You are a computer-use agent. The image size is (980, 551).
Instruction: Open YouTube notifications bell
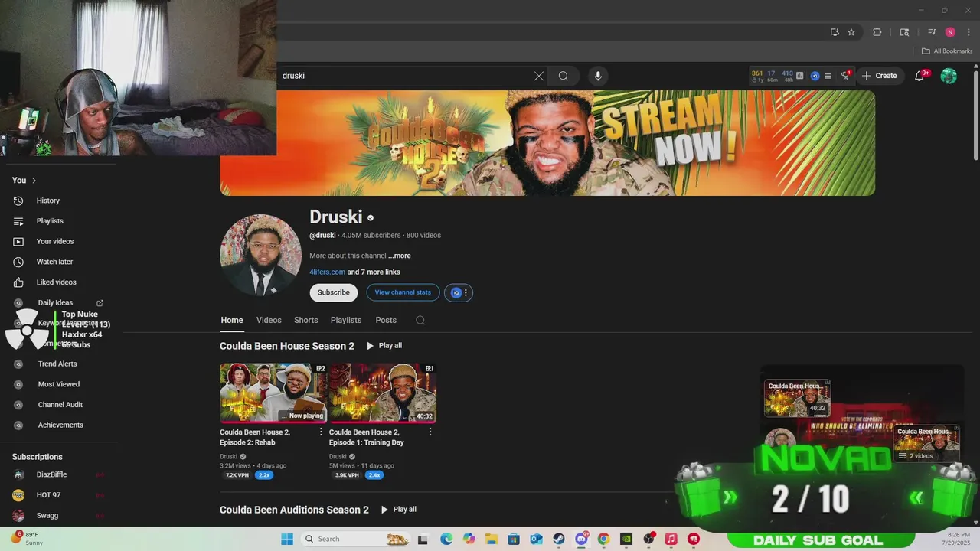[920, 76]
